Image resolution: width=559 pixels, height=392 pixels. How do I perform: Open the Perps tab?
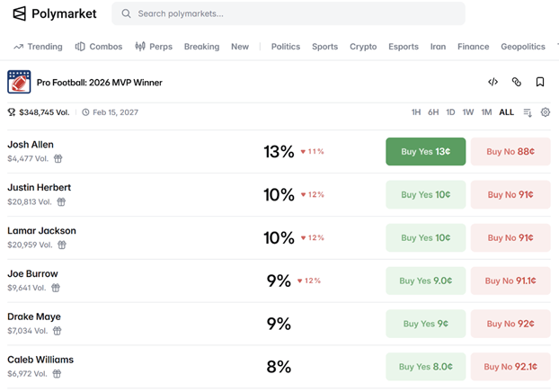(154, 47)
